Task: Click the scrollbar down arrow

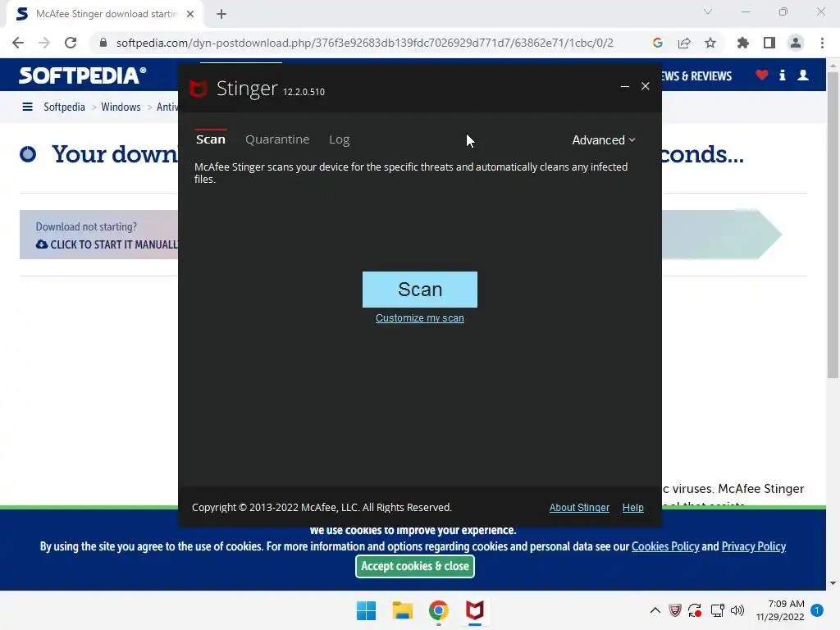Action: (x=833, y=583)
